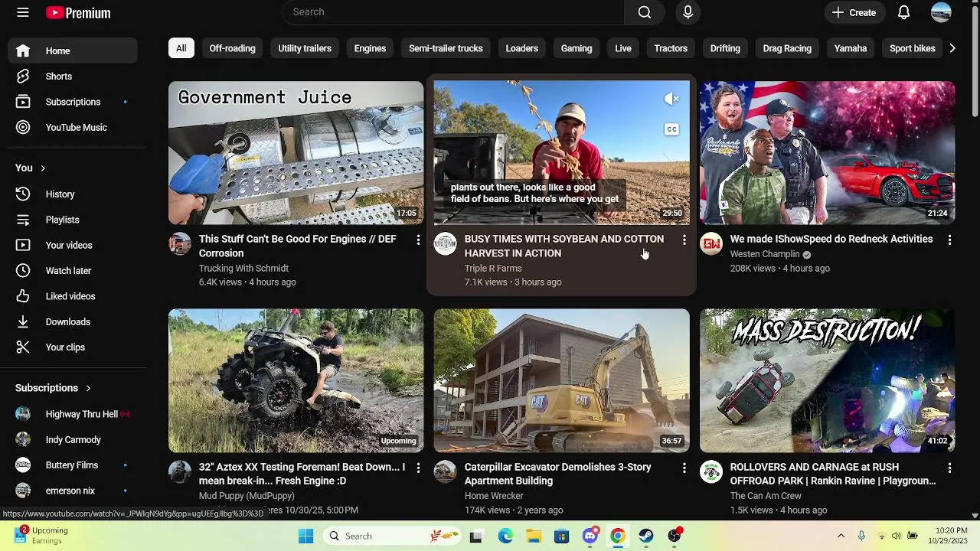Play the MASS DESTRUCTION thumbnail video
This screenshot has width=980, height=551.
coord(828,381)
